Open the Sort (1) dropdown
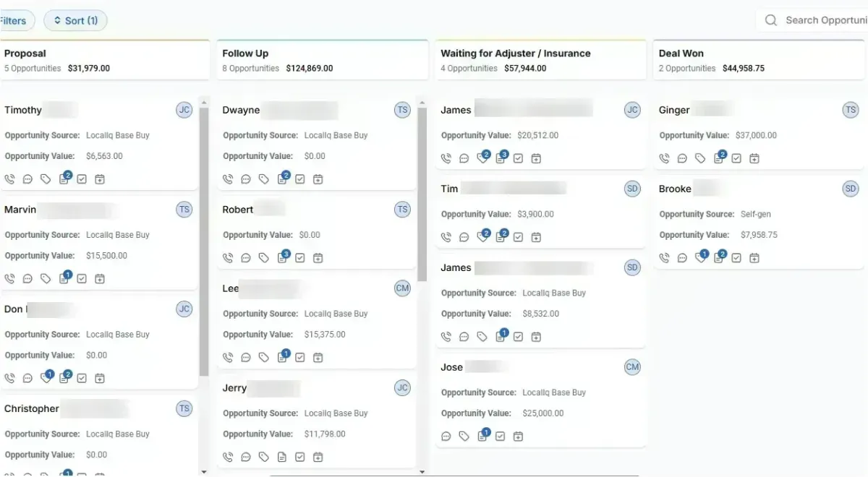 [x=75, y=20]
